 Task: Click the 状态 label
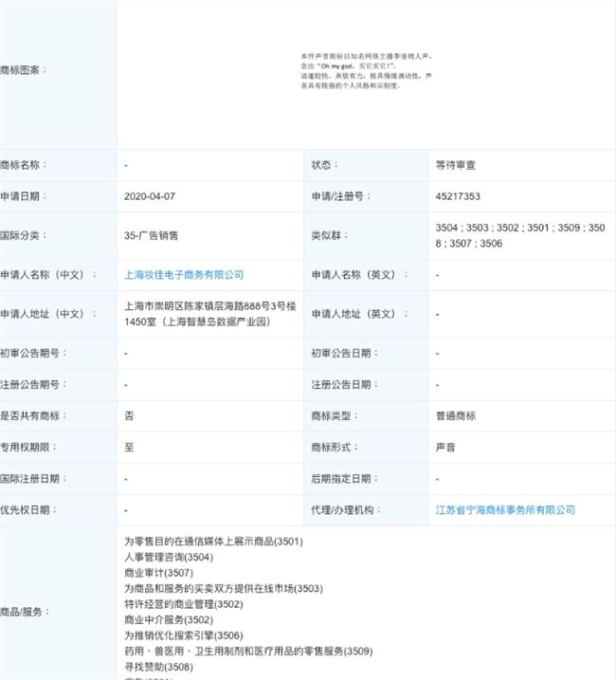point(325,165)
